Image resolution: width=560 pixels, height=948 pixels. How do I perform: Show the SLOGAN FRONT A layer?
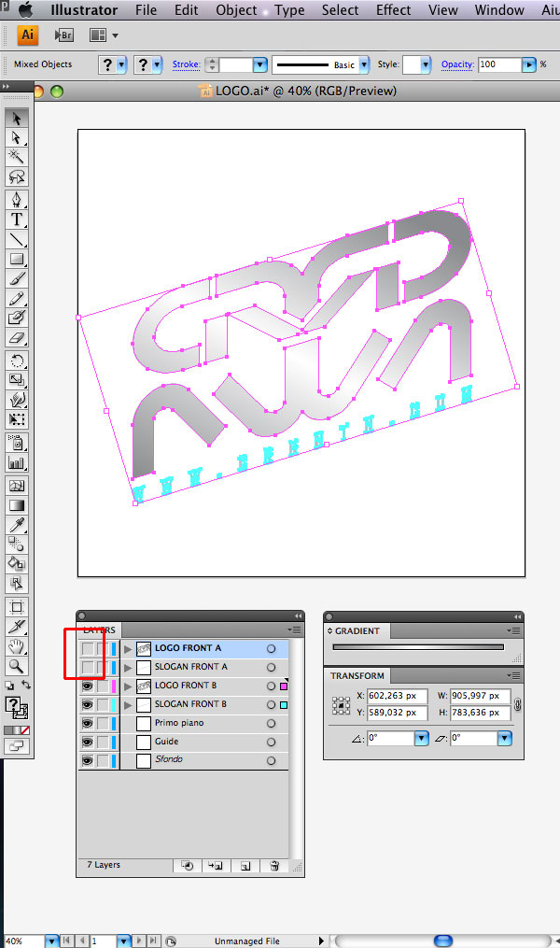pos(88,668)
